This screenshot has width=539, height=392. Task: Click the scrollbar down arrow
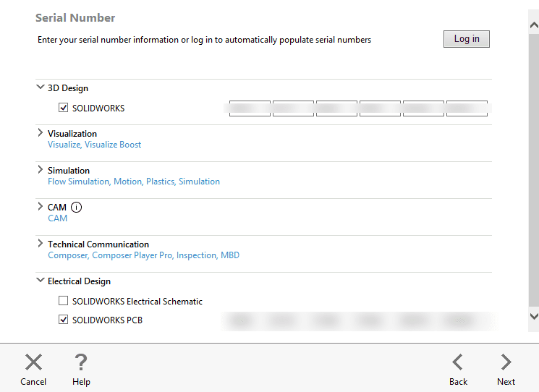pyautogui.click(x=534, y=316)
